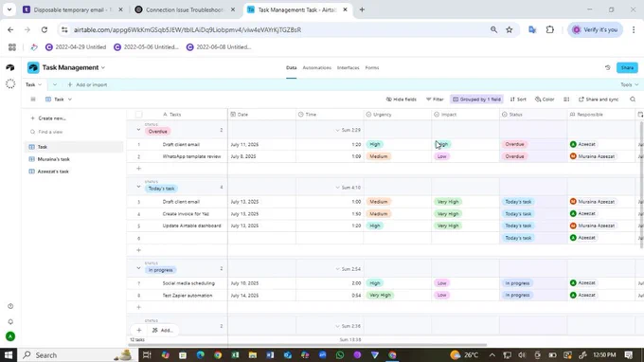Collapse the Overdue group
Viewport: 644px width, 362px height.
click(138, 130)
